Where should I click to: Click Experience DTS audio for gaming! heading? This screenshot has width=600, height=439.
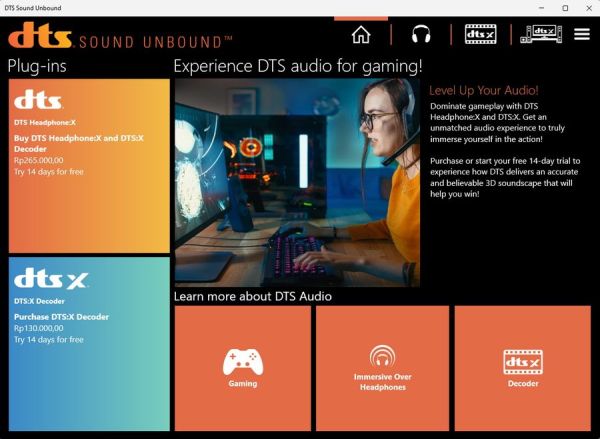pyautogui.click(x=298, y=66)
